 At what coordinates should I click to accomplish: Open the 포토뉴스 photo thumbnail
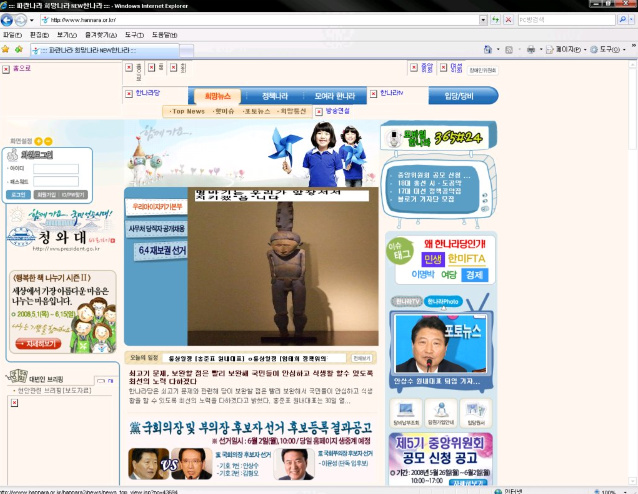click(441, 344)
